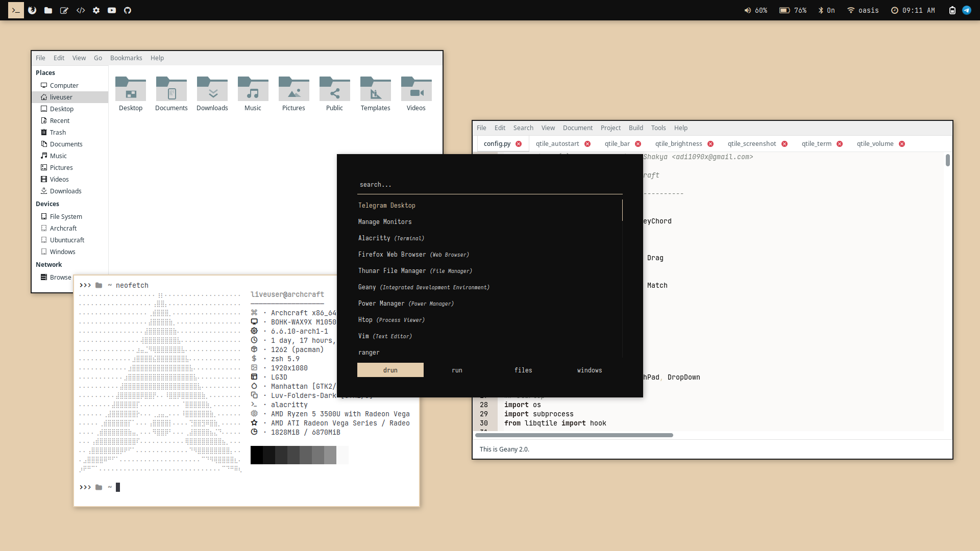Launch the terminal from the top bar

tap(16, 10)
